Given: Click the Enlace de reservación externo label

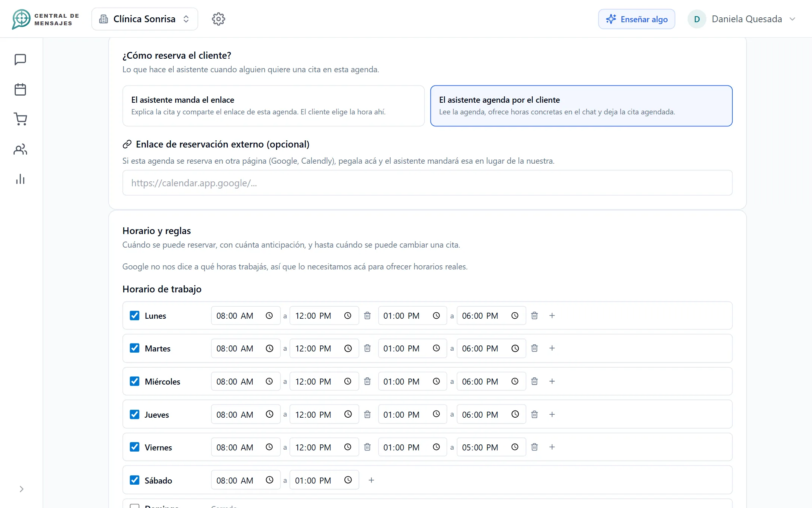Looking at the screenshot, I should [223, 144].
